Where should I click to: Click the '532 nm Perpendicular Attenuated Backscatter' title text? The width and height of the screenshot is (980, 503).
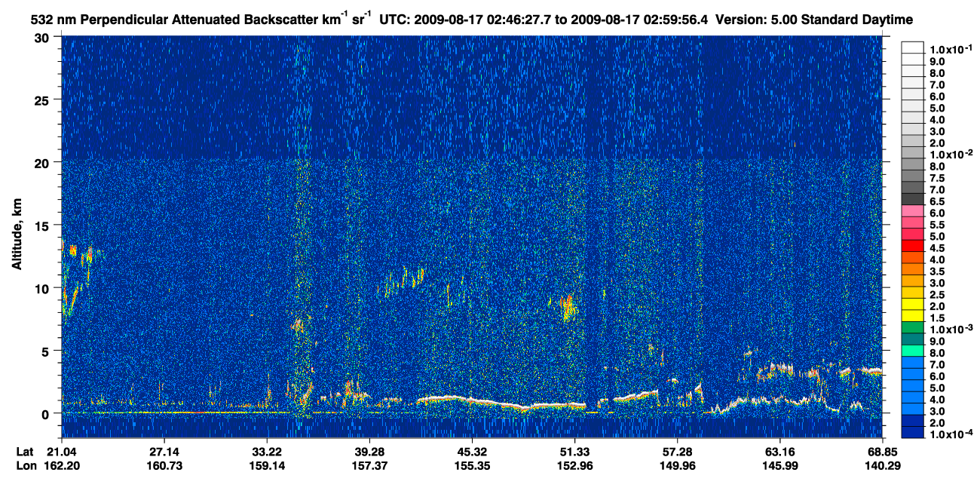coord(176,20)
